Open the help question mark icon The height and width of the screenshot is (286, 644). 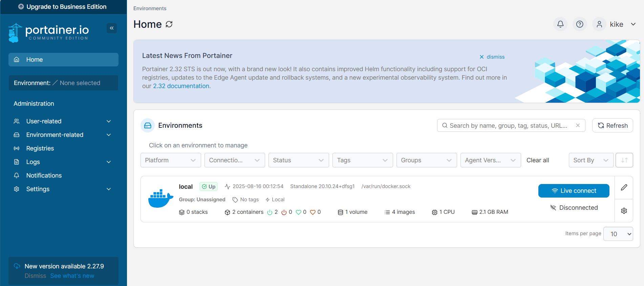coord(580,24)
